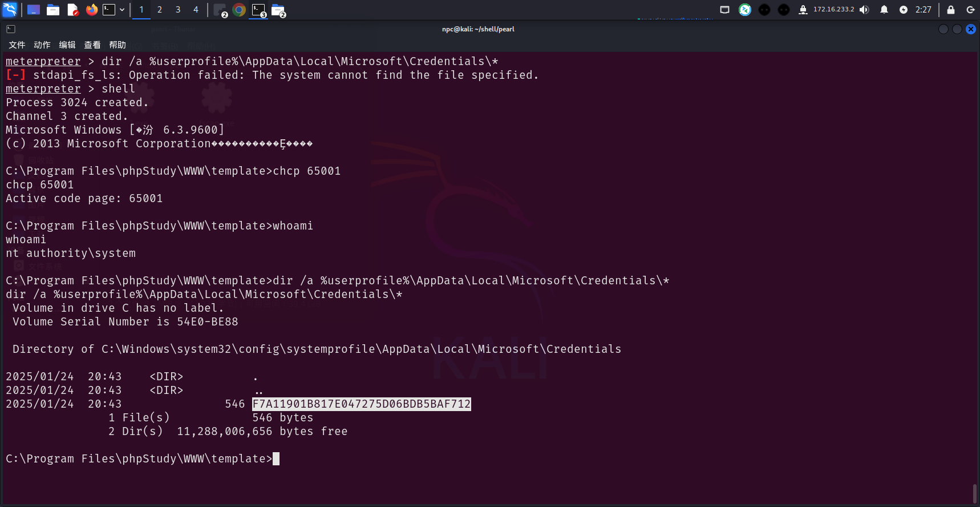This screenshot has width=980, height=507.
Task: Click highlighted filename F7A11901B817E047275D06BDB5BAF712
Action: 362,404
